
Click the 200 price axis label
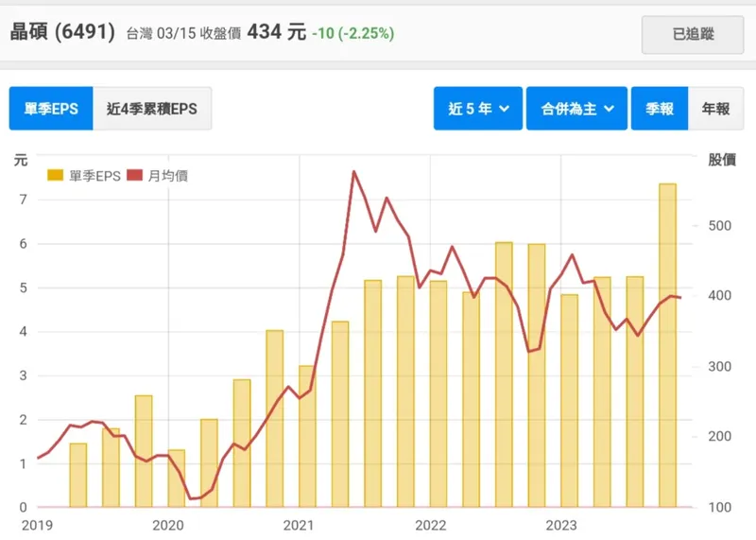point(719,436)
